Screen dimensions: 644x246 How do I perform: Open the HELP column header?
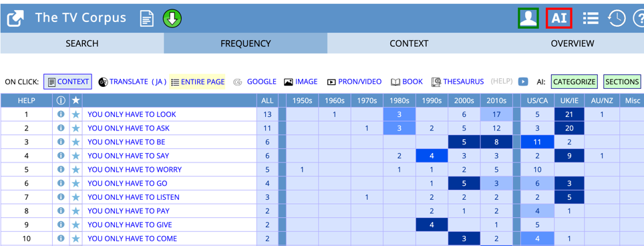(27, 101)
